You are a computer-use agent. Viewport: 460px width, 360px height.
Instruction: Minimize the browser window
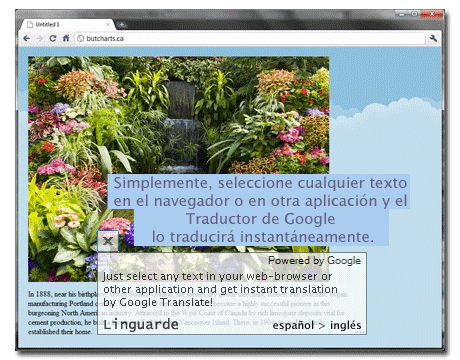(402, 14)
